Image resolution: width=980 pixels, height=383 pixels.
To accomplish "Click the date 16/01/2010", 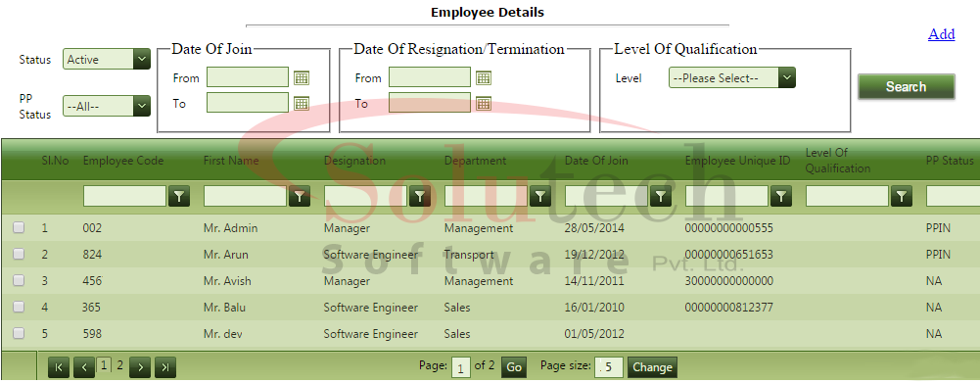I will [594, 308].
